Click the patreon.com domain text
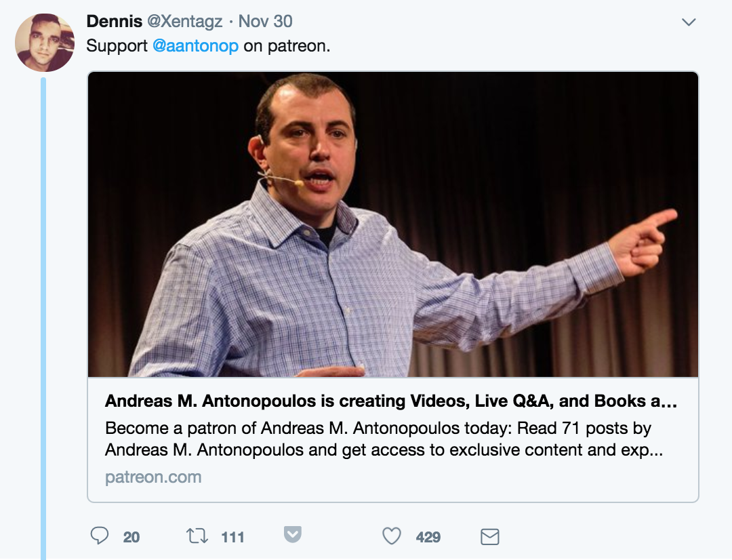 (153, 477)
